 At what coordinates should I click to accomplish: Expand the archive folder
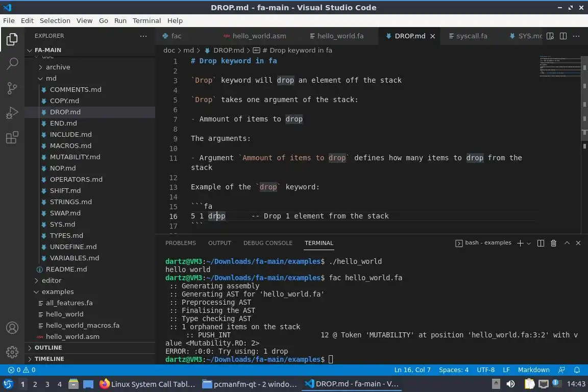click(90, 67)
